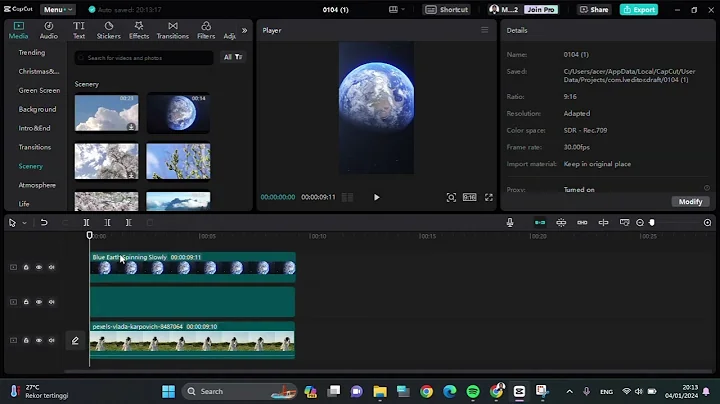Click the Delete right split icon
Screen dimensions: 720x404
point(129,223)
